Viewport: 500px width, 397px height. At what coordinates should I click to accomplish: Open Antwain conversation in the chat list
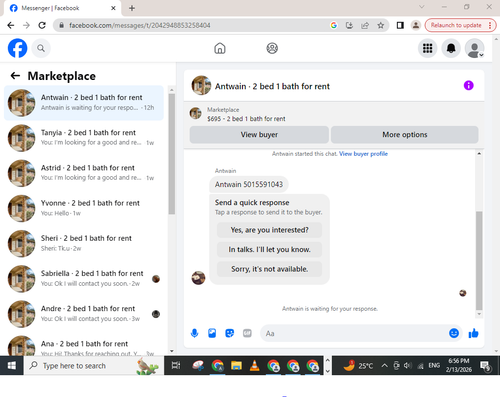(x=84, y=103)
